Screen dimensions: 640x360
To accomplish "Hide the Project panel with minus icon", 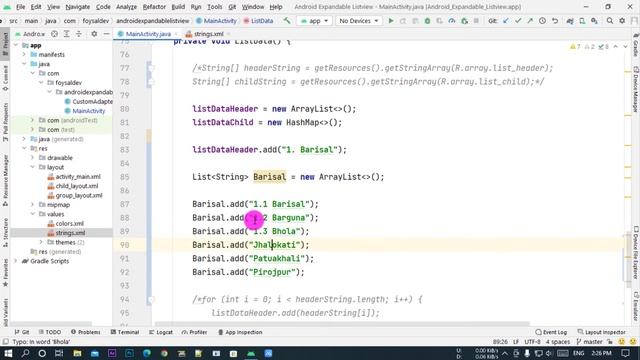I will [106, 34].
